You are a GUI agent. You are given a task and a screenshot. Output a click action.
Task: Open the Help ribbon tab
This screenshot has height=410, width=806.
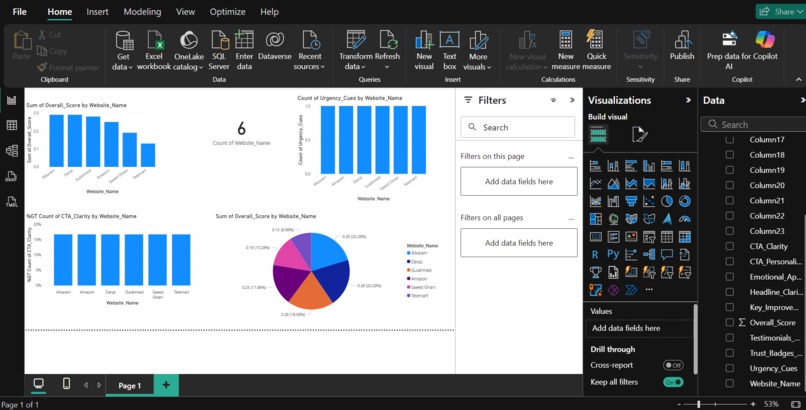pyautogui.click(x=269, y=12)
